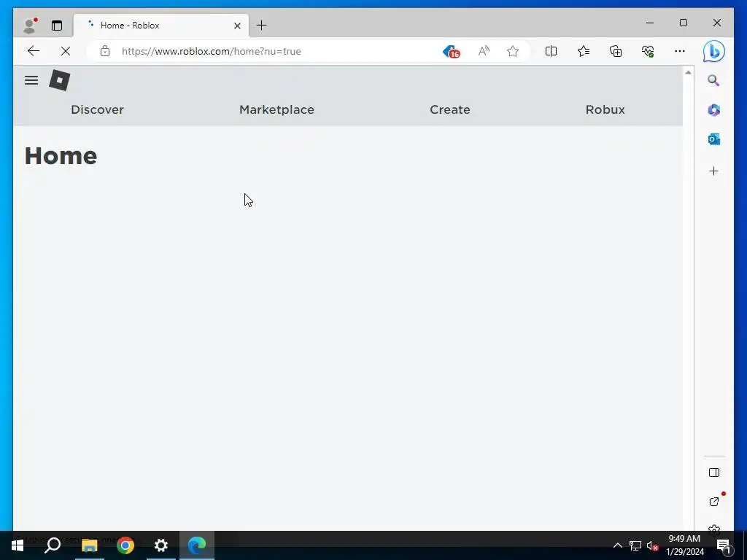Close the Home - Roblox tab
This screenshot has width=747, height=560.
pyautogui.click(x=237, y=26)
